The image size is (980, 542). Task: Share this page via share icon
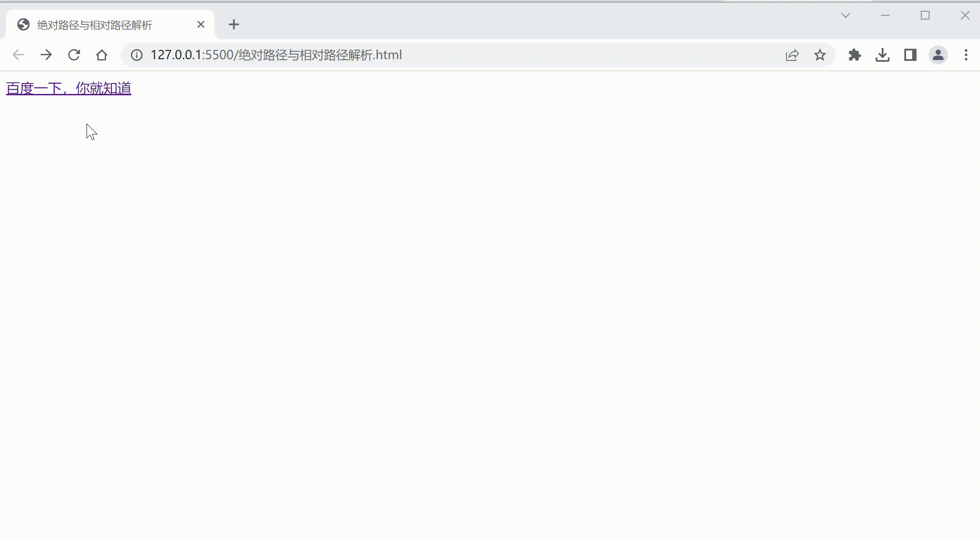pyautogui.click(x=792, y=55)
